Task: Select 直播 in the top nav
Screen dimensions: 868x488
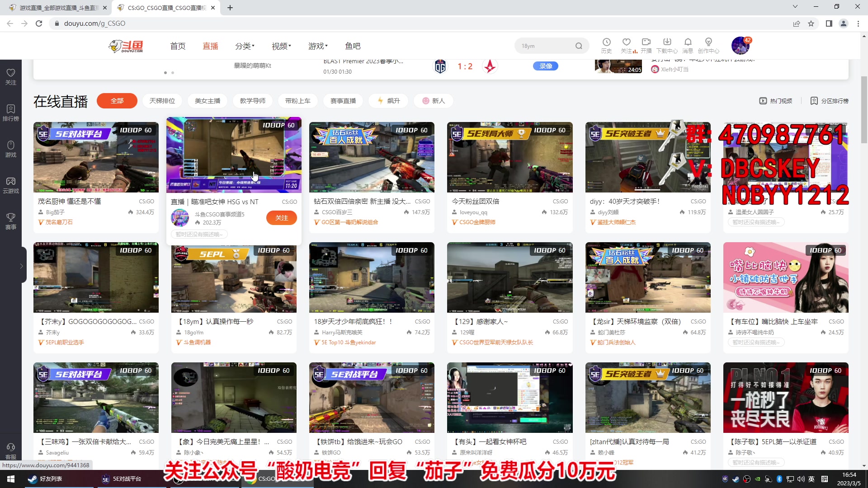Action: 210,46
